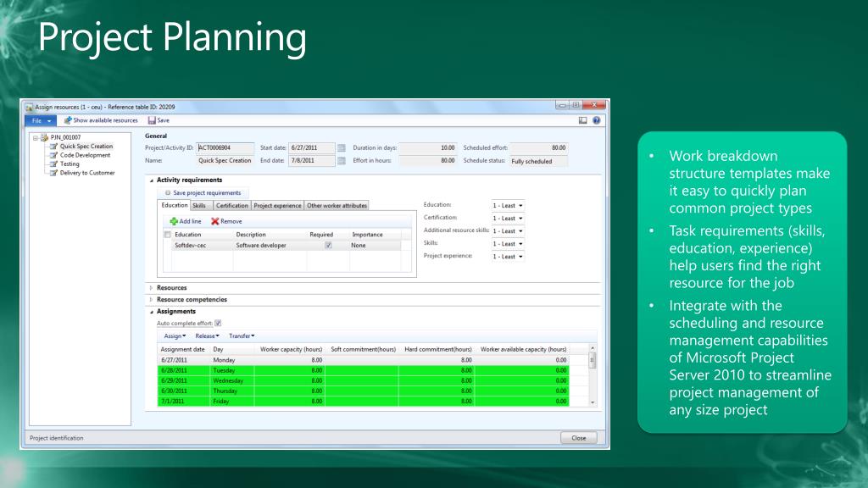Click the red Remove X icon
868x488 pixels.
[214, 221]
